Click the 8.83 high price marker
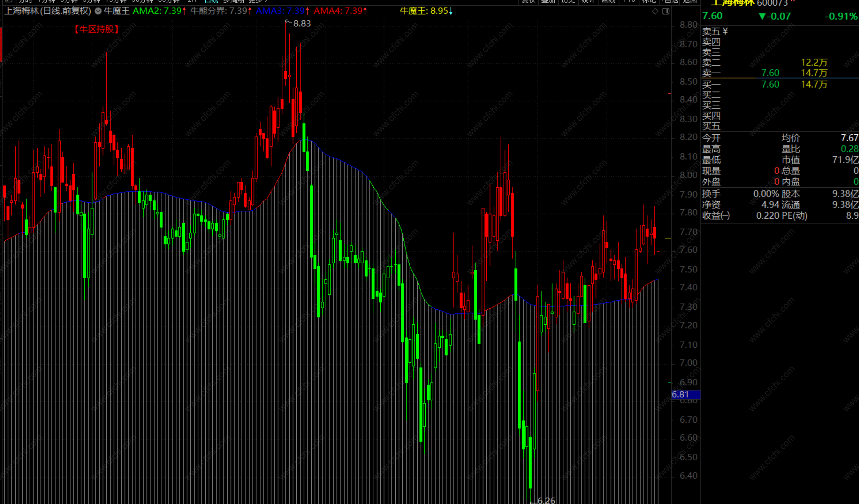Viewport: 859px width, 504px height. [x=302, y=23]
